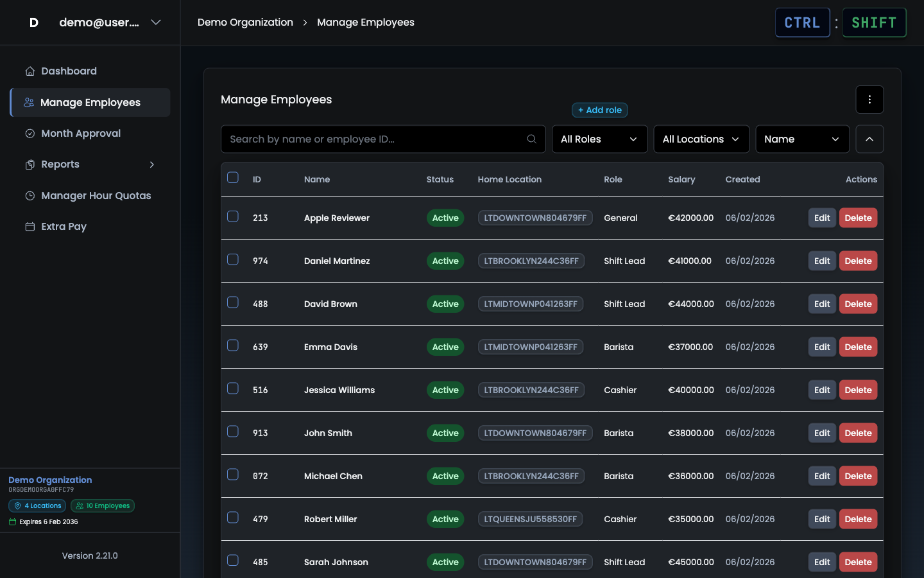Expand the demo@user account menu
Image resolution: width=924 pixels, height=578 pixels.
click(156, 22)
